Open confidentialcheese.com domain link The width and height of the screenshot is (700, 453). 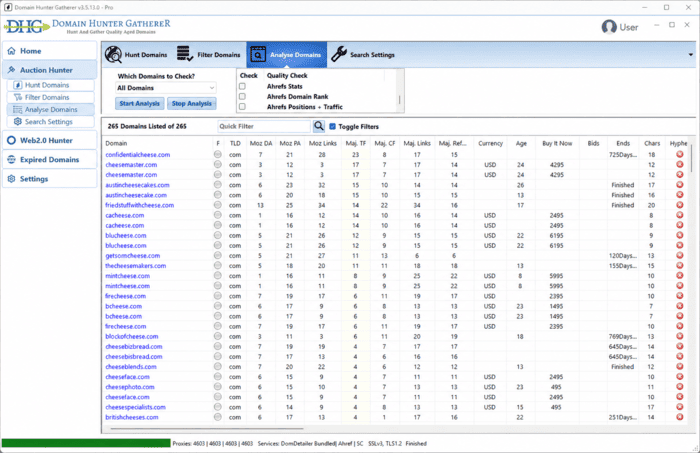[x=138, y=155]
